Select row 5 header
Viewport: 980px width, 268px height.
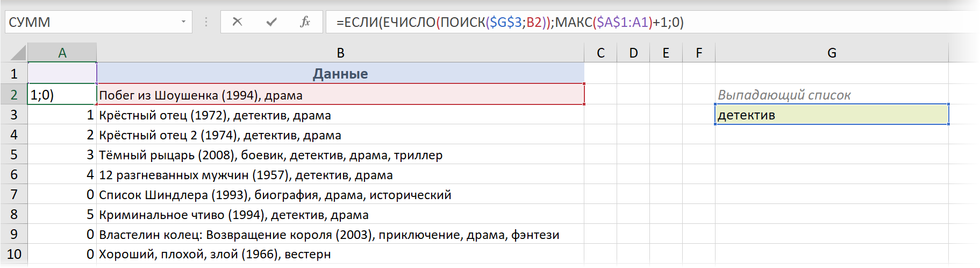(14, 155)
